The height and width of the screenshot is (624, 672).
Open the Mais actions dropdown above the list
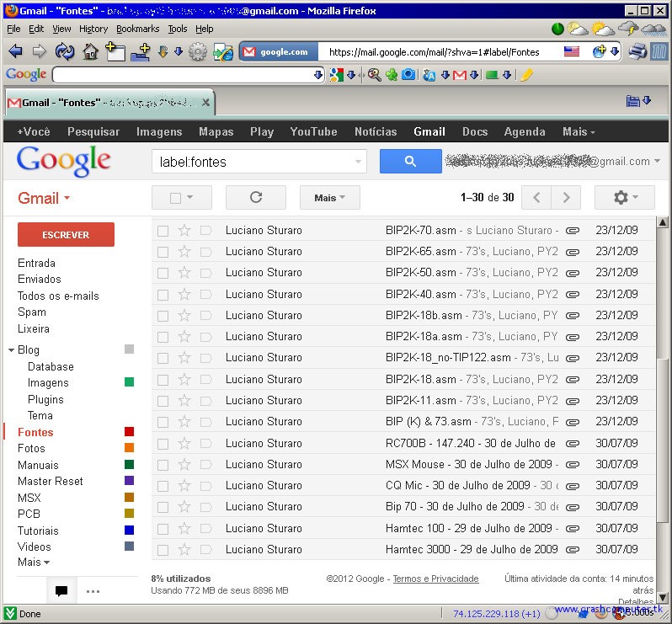coord(329,198)
